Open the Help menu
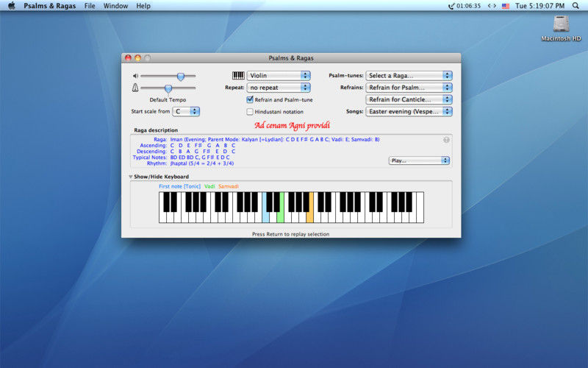This screenshot has width=588, height=368. [x=143, y=6]
